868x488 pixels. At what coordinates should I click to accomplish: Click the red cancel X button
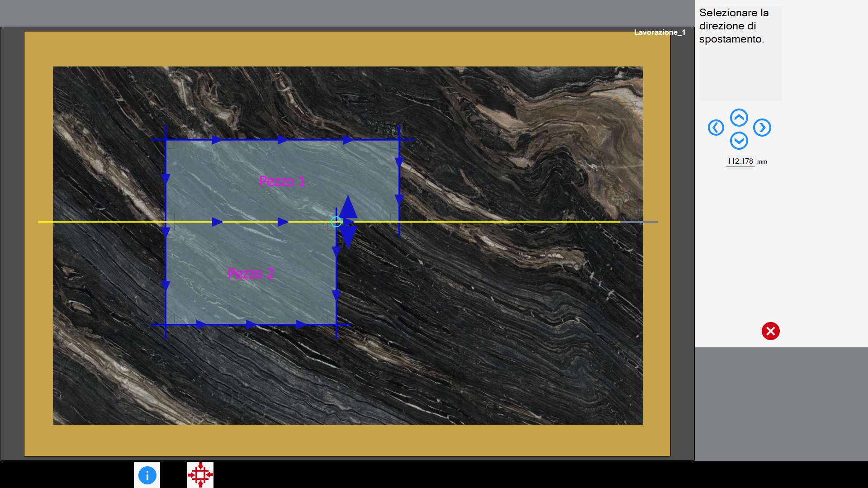pos(770,331)
